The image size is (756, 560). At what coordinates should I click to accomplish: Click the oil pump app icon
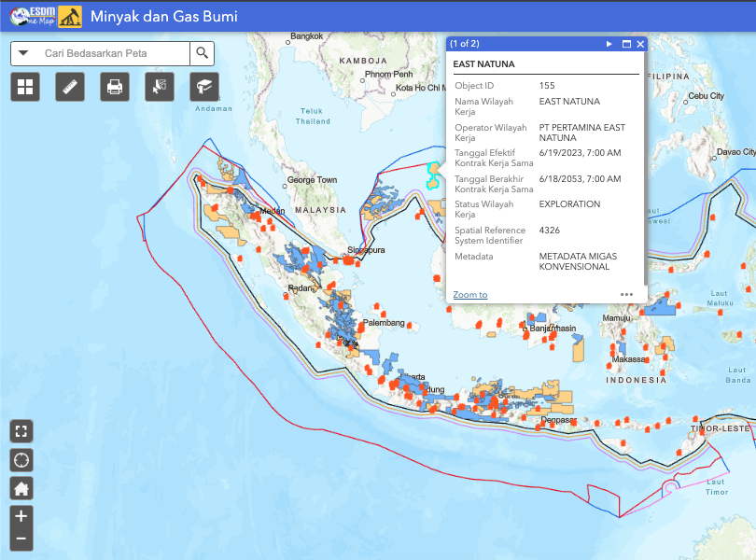[x=70, y=17]
